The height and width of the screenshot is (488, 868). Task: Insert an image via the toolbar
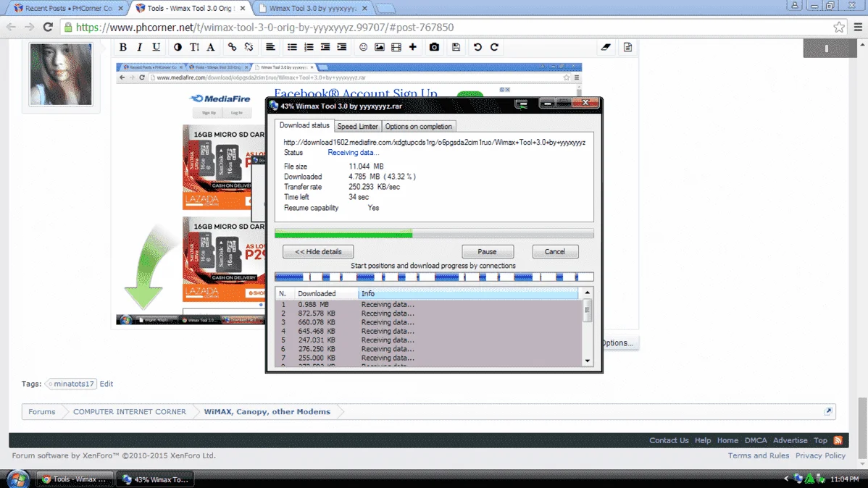coord(379,47)
